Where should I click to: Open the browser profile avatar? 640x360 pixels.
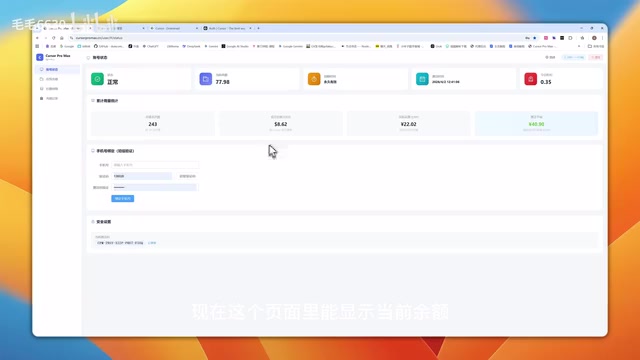594,38
